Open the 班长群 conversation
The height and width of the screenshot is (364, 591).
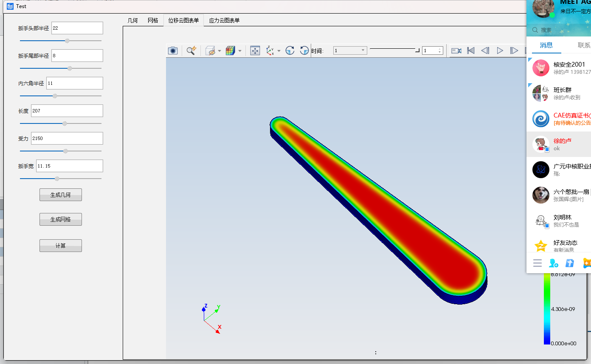559,93
